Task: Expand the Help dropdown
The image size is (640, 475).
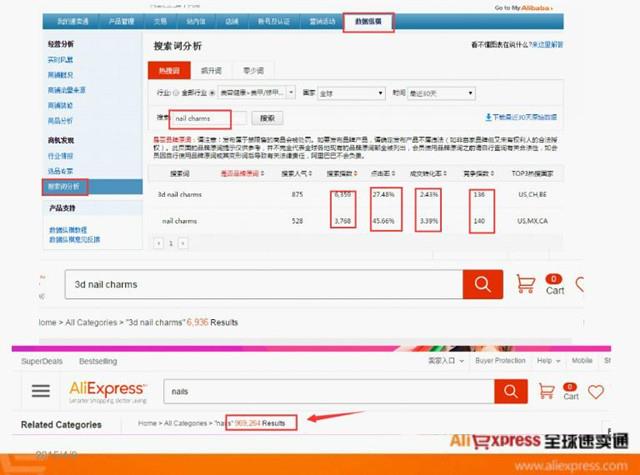Action: coord(548,361)
